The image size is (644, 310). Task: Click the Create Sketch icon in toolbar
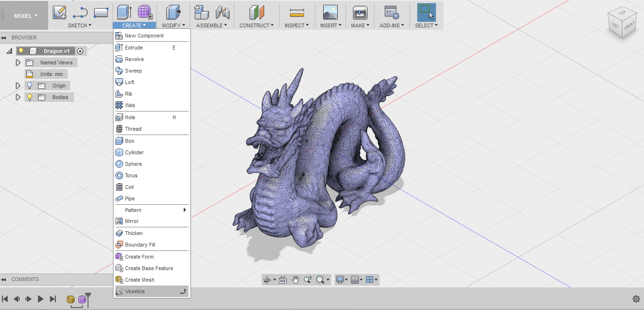coord(60,12)
